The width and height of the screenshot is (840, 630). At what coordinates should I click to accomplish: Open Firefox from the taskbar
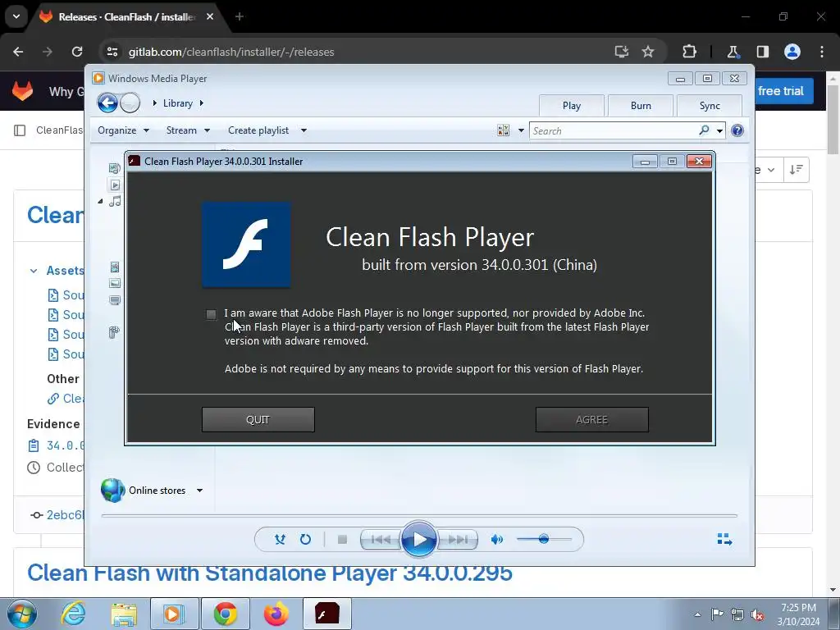276,614
